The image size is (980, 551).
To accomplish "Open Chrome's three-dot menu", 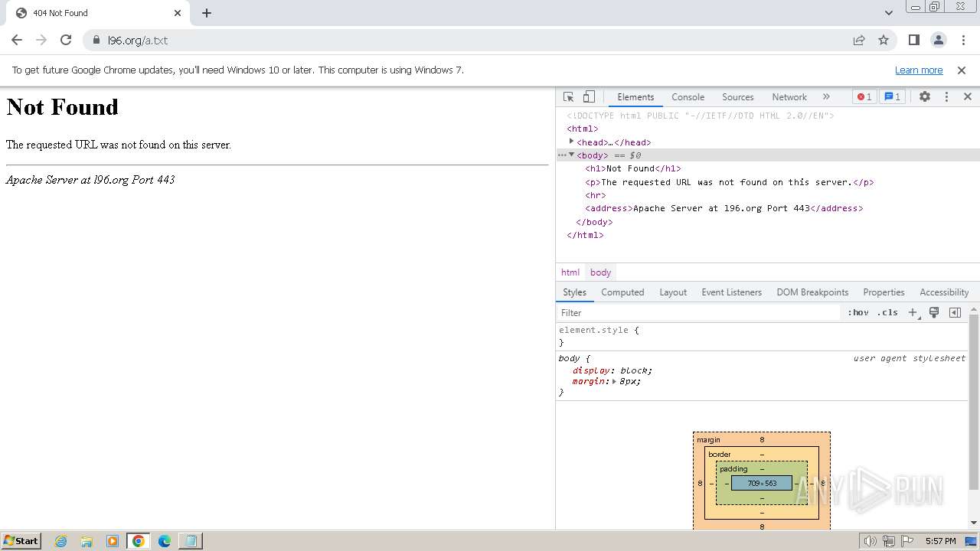I will [x=962, y=40].
